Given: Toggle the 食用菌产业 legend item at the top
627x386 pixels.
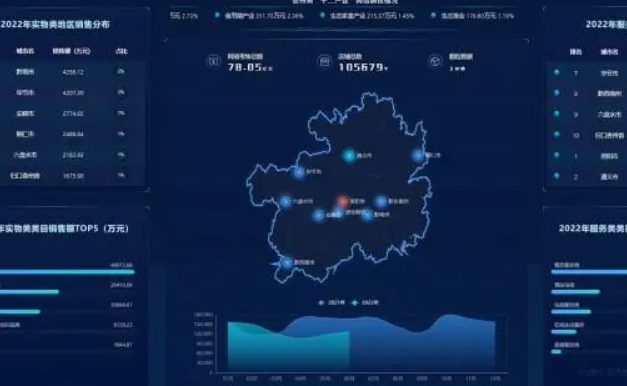Looking at the screenshot, I should click(259, 16).
